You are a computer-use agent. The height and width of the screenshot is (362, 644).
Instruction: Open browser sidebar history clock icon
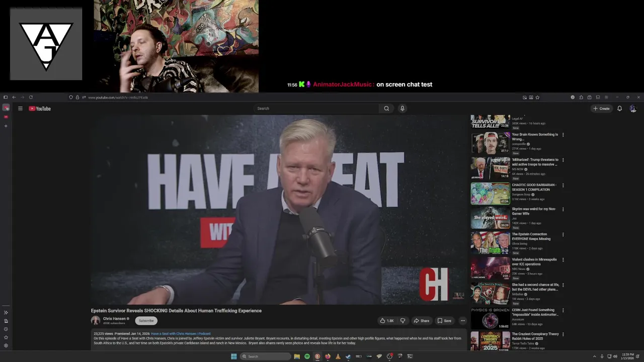pyautogui.click(x=6, y=329)
